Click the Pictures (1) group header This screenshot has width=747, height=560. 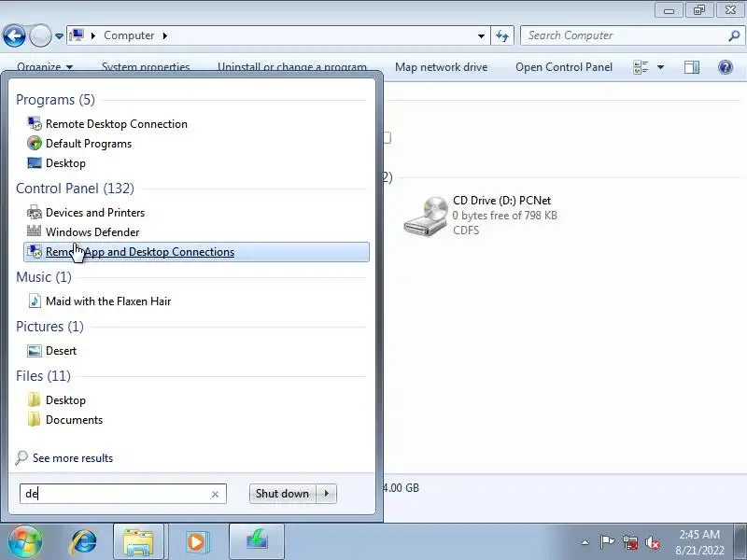(49, 326)
